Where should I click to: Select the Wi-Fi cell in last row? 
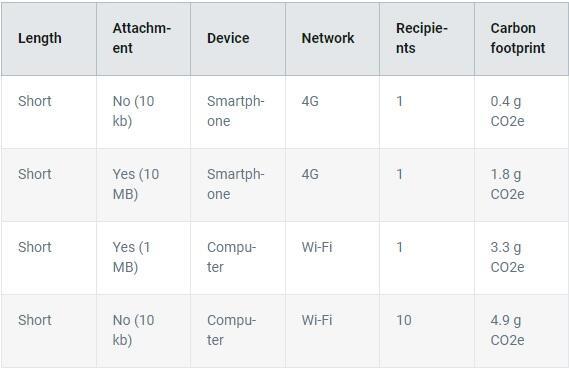pyautogui.click(x=332, y=331)
